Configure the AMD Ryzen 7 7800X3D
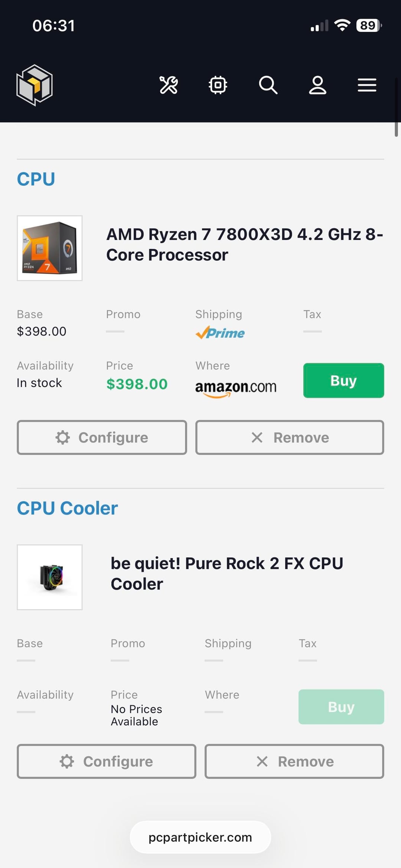Screen dimensions: 401x868 click(102, 438)
